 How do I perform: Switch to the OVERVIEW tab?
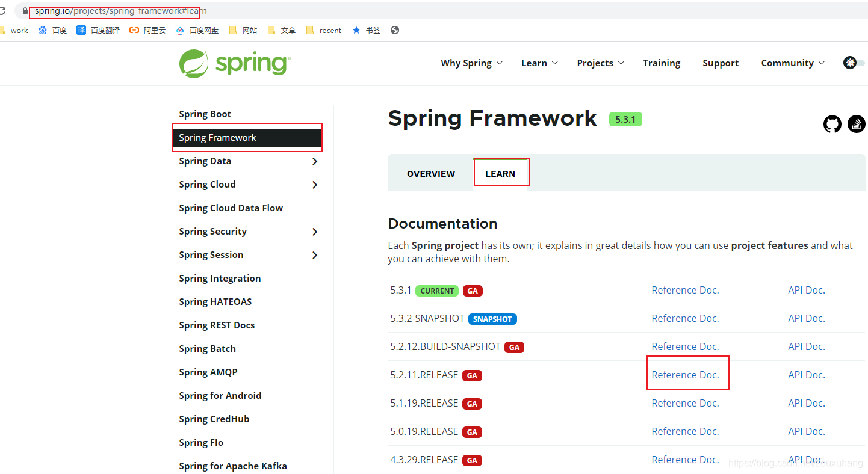431,173
